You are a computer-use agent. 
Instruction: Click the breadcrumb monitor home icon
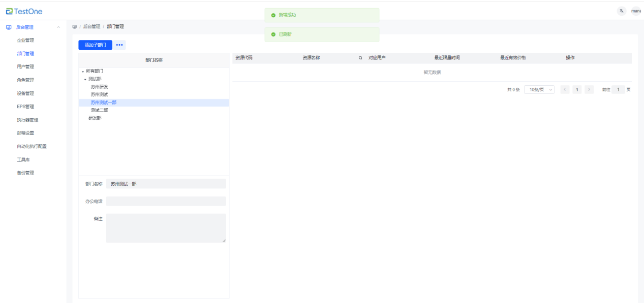pos(75,26)
